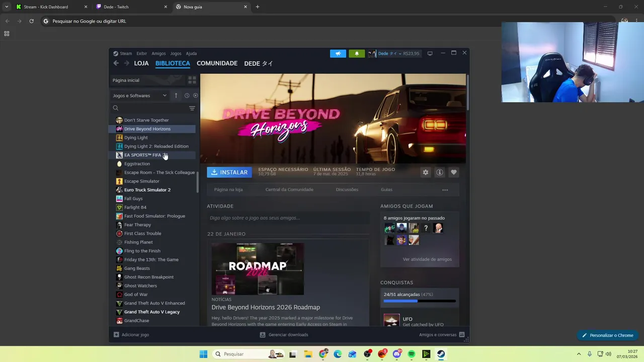644x362 pixels.
Task: Open the ROADMAP news thumbnail
Action: [x=258, y=269]
